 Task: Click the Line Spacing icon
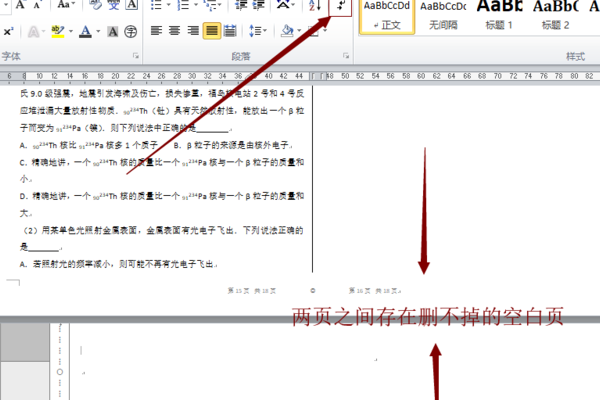pyautogui.click(x=255, y=31)
